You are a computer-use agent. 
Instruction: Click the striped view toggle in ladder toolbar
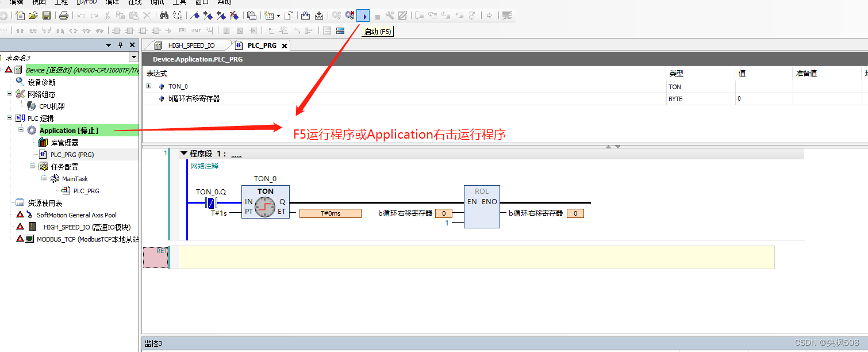pos(340,30)
